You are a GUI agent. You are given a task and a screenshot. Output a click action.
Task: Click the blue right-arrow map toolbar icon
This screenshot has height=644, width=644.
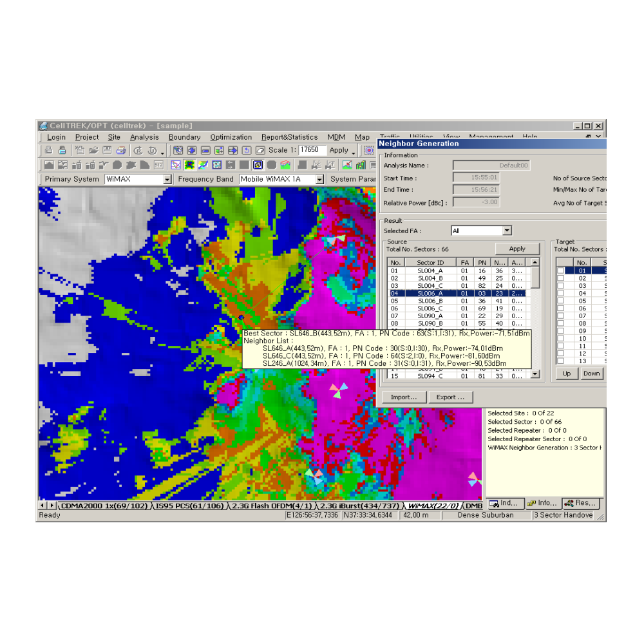(232, 151)
